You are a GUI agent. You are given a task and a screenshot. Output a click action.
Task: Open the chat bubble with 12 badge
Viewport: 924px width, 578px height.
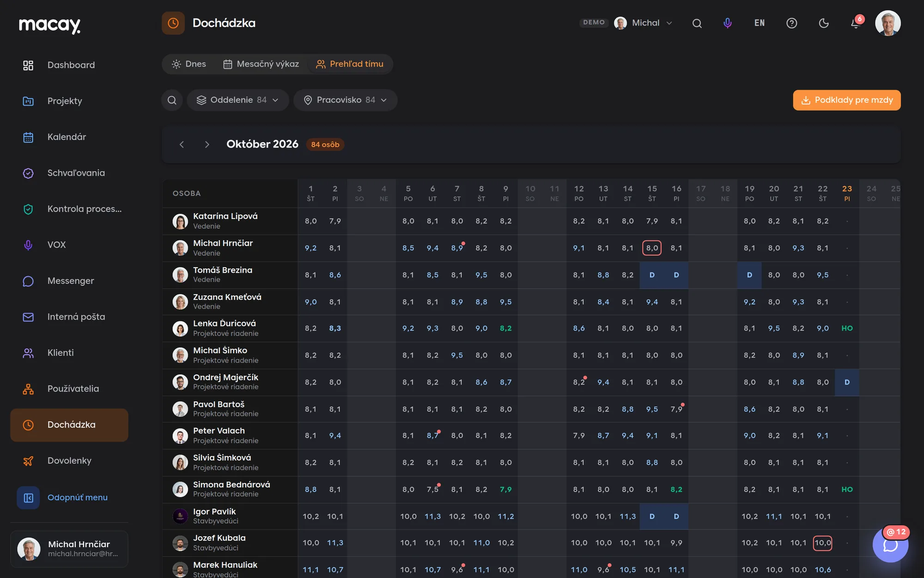(x=891, y=544)
